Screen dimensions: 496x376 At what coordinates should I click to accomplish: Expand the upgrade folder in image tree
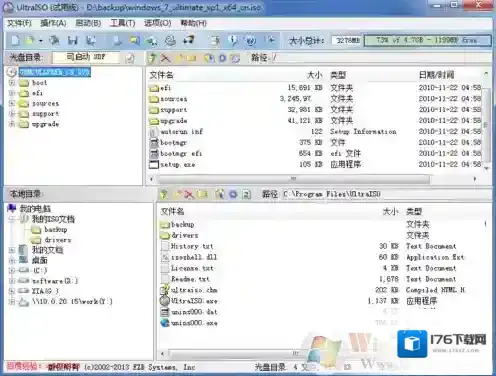(x=12, y=124)
